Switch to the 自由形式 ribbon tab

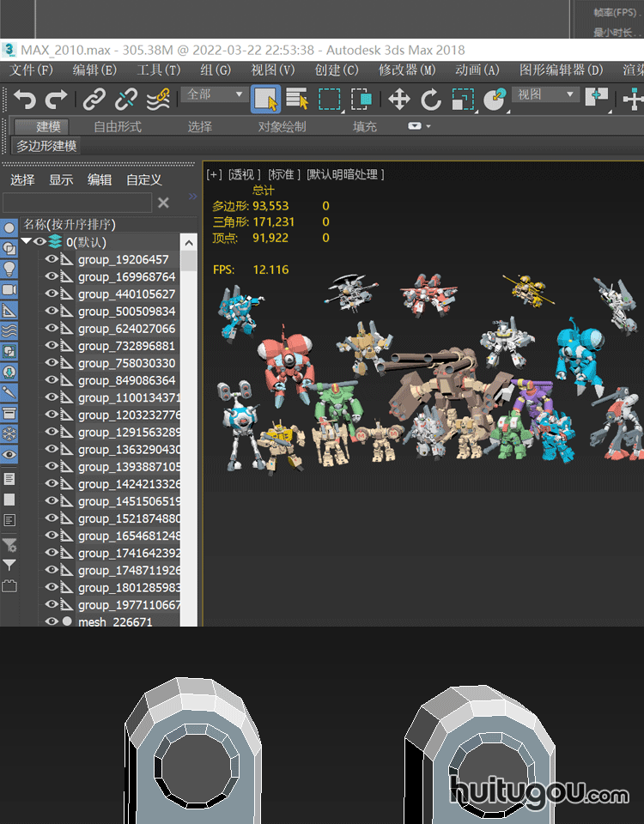pos(118,126)
